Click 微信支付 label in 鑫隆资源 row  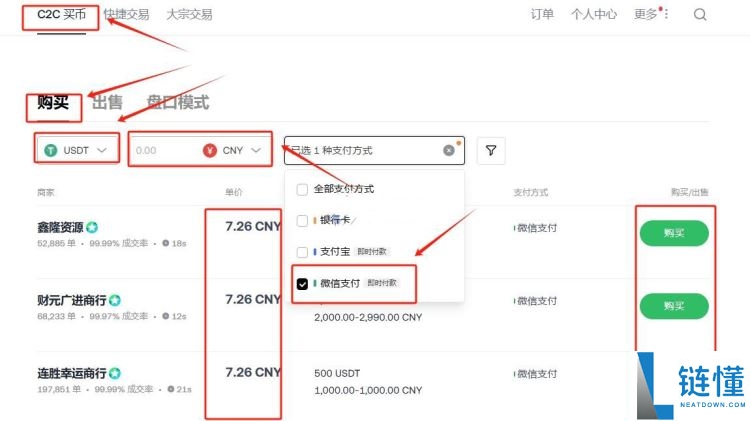[537, 228]
